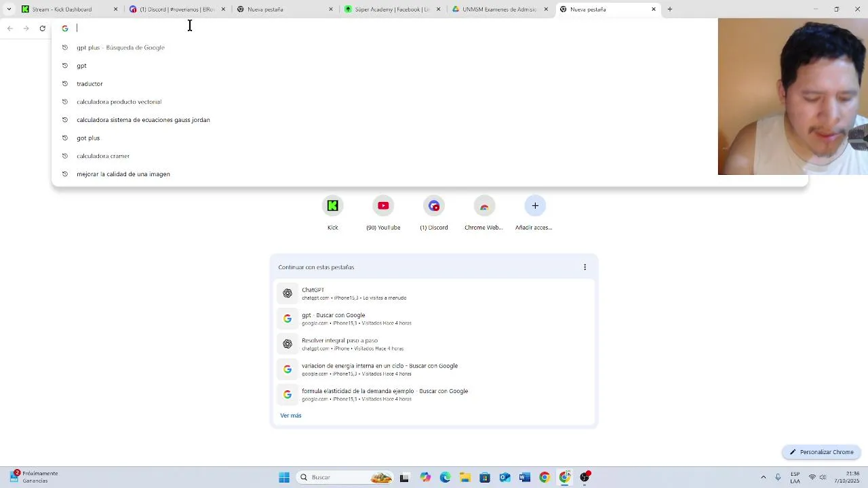
Task: Open the three-dot menu of Continuar con estas pestañas
Action: (x=585, y=267)
